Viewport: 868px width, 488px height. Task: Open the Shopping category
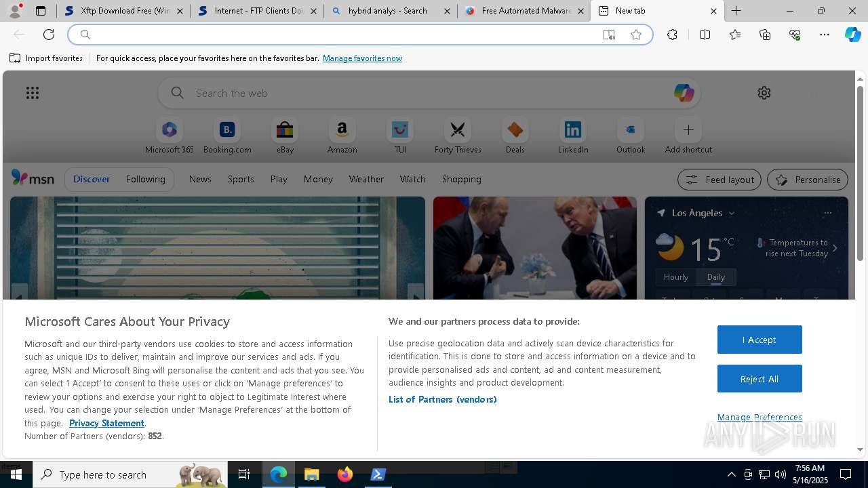point(462,179)
